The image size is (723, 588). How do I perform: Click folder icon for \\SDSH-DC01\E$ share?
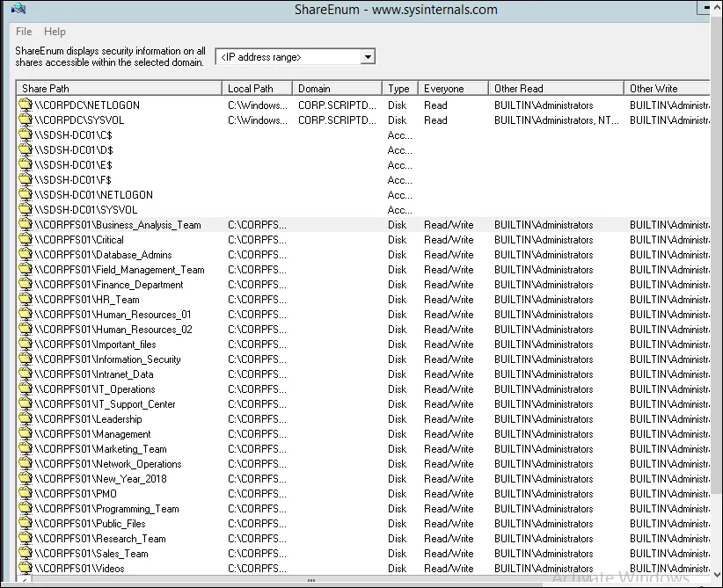click(x=26, y=164)
